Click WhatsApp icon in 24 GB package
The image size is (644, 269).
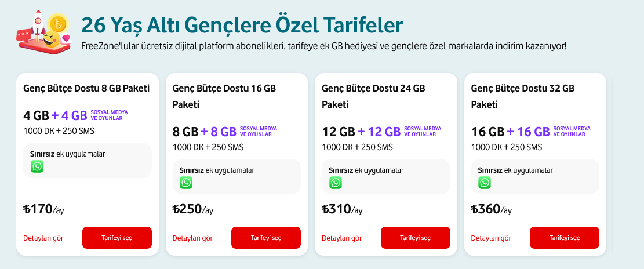click(x=336, y=183)
